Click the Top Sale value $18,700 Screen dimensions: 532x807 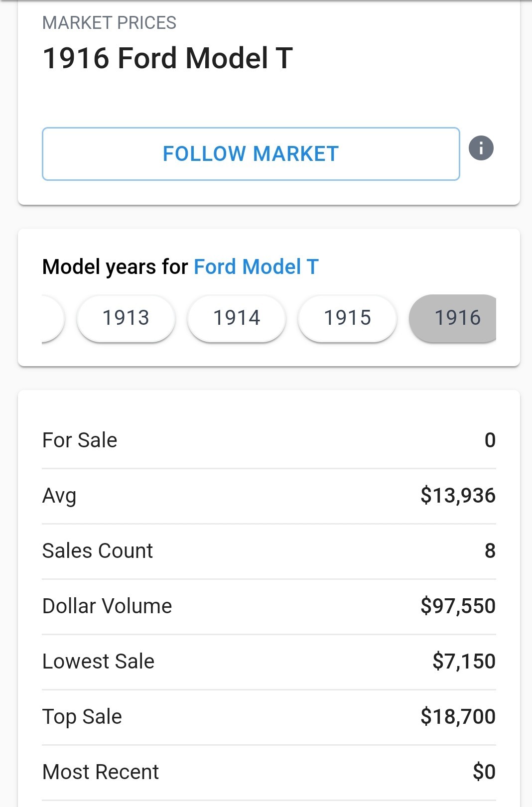pos(458,717)
